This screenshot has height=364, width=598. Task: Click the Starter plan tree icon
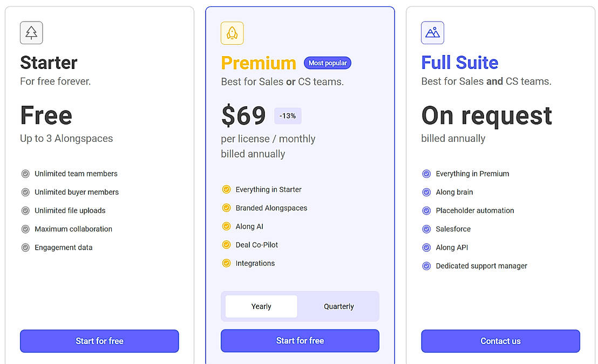coord(31,33)
